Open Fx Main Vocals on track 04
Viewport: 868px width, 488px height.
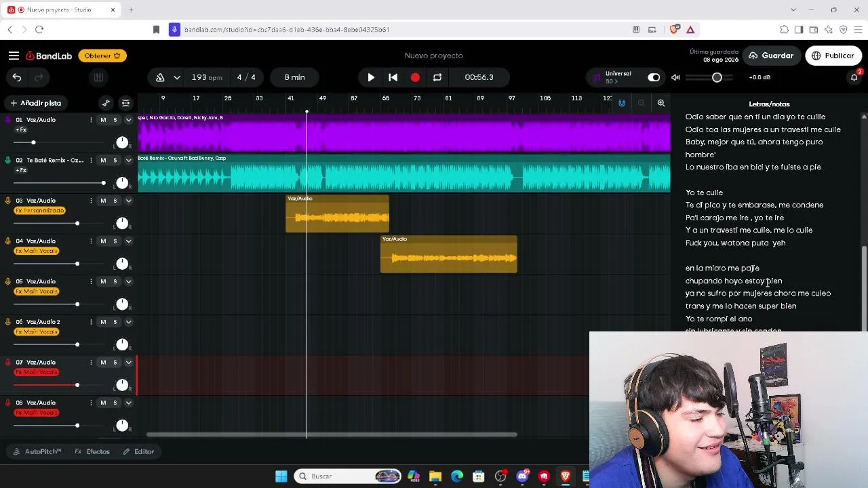click(x=37, y=251)
